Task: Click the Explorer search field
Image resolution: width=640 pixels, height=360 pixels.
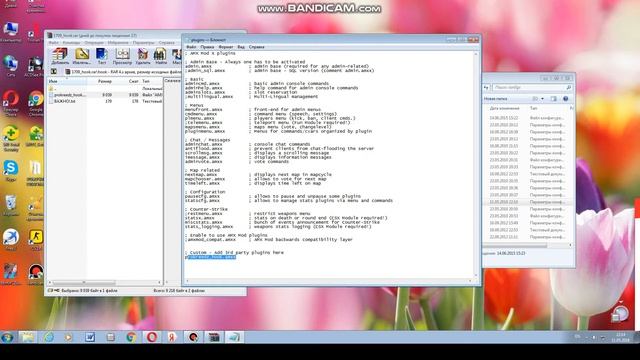Action: (532, 87)
